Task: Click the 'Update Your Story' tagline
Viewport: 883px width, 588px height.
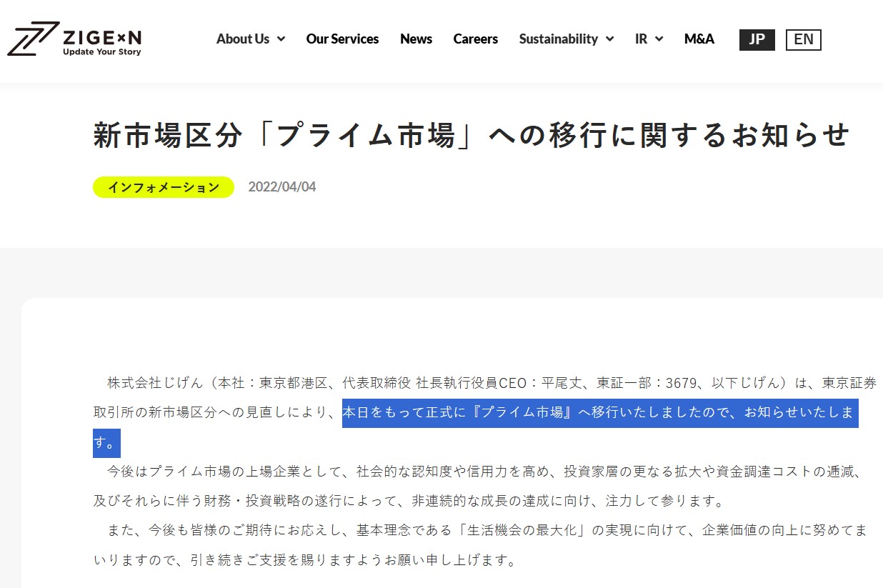Action: [101, 52]
